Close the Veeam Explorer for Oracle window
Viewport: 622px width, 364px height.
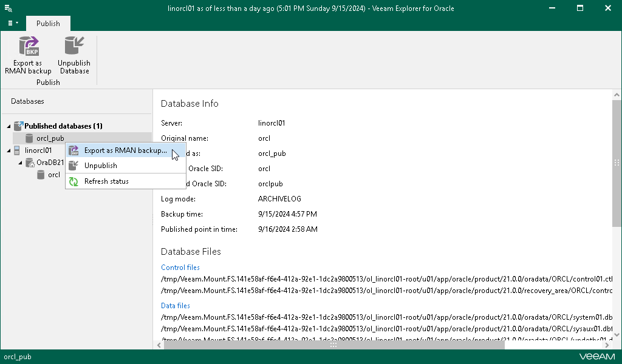[x=607, y=8]
